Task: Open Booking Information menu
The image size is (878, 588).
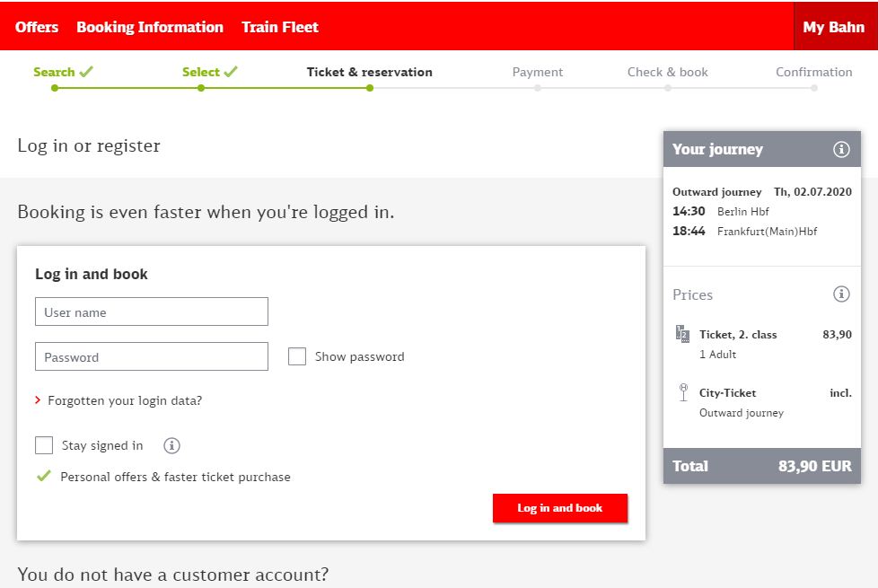Action: 150,27
